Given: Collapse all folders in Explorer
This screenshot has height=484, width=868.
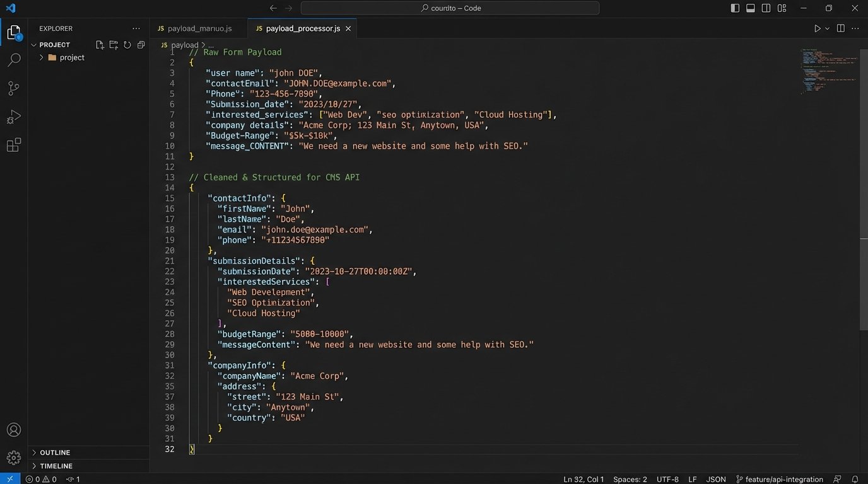Looking at the screenshot, I should click(141, 45).
